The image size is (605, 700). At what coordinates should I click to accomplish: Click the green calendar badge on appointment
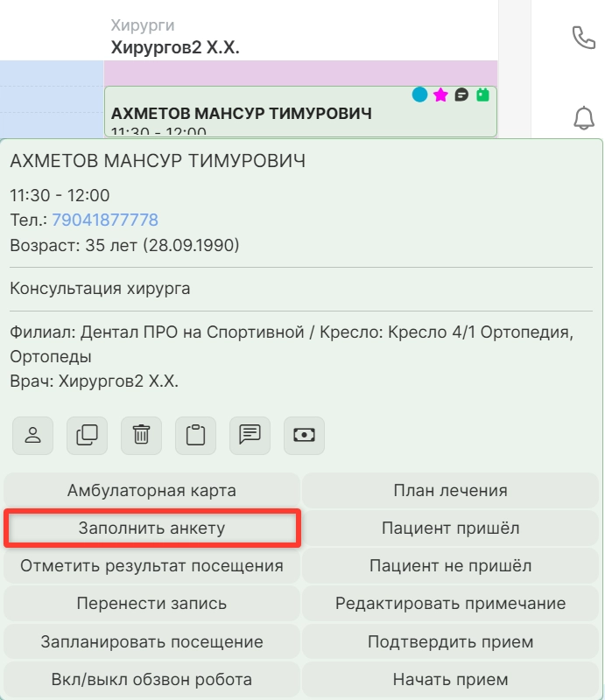coord(482,94)
